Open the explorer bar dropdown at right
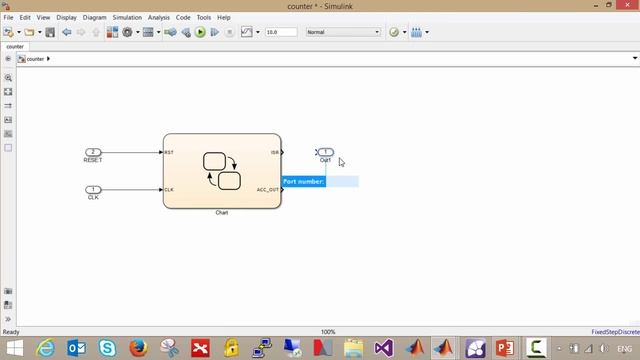The height and width of the screenshot is (360, 640). pos(635,58)
